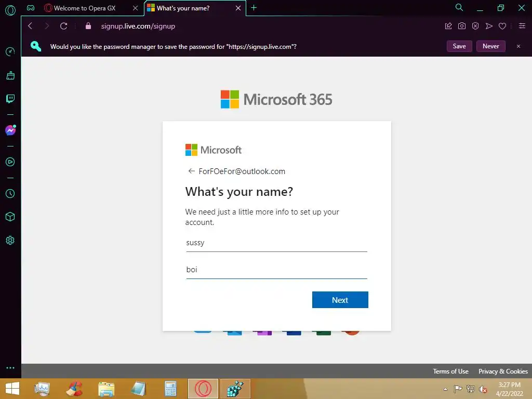Click the address bar URL
The height and width of the screenshot is (399, 532).
138,26
